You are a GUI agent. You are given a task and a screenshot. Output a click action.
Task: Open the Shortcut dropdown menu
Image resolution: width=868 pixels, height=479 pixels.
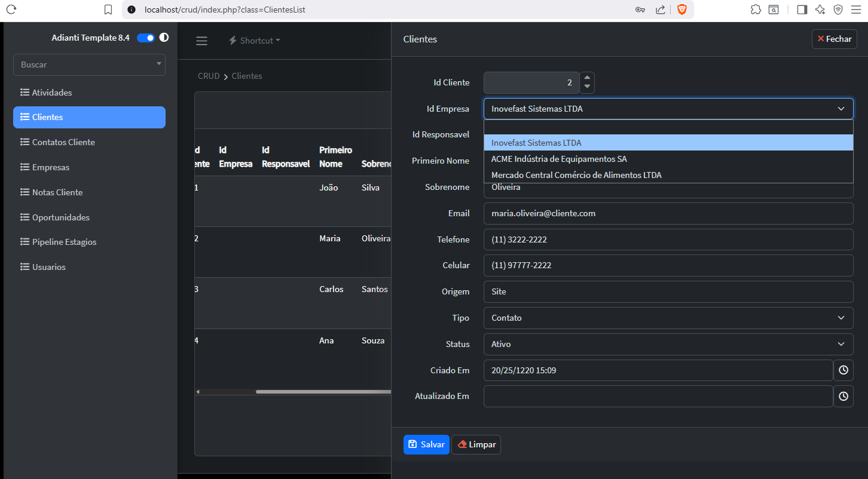pos(254,41)
